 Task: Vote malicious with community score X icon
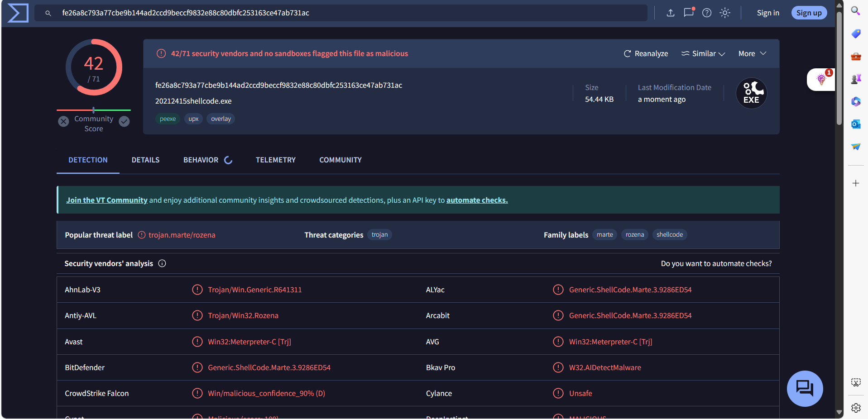click(63, 121)
